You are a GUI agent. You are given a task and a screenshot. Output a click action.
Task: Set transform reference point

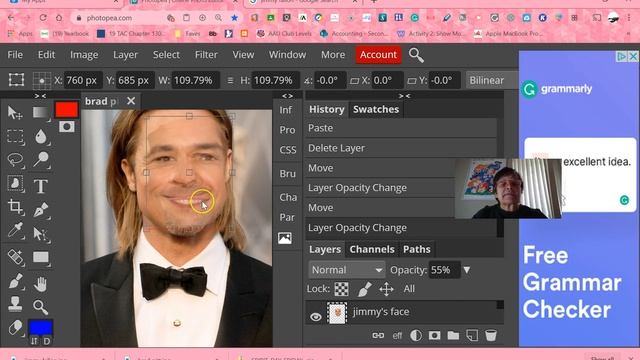click(x=42, y=80)
